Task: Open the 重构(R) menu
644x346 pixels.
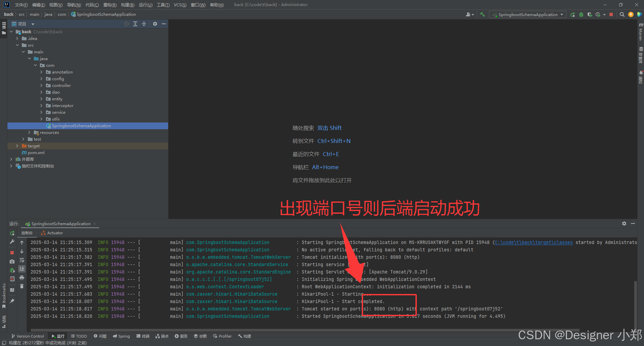Action: click(x=110, y=5)
